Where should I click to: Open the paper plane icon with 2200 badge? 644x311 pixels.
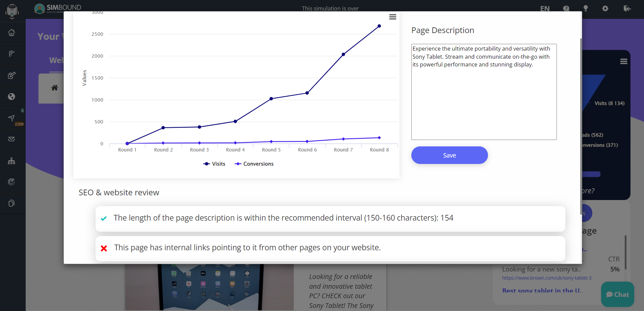click(x=11, y=118)
